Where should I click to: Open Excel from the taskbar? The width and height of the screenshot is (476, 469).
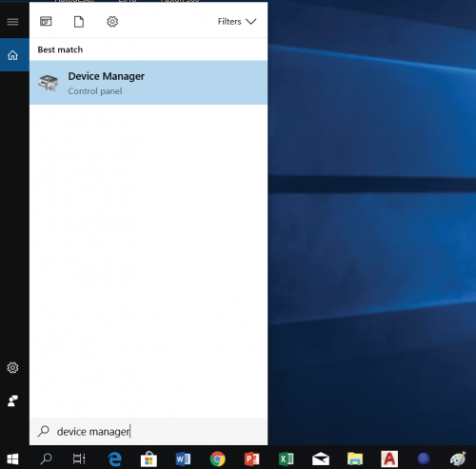coord(287,459)
